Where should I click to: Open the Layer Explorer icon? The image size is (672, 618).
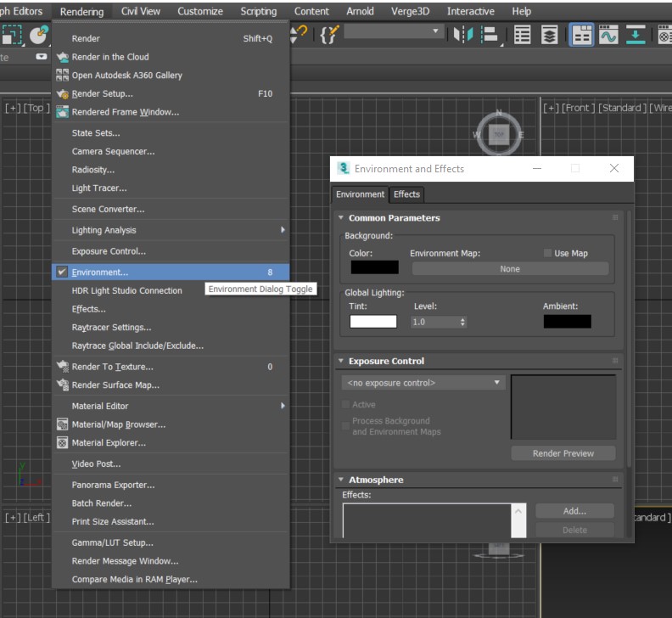point(549,34)
